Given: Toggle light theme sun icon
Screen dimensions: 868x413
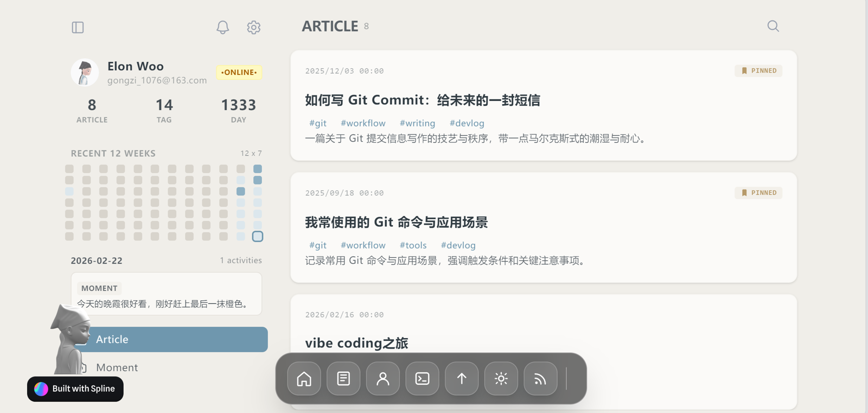Looking at the screenshot, I should 501,378.
